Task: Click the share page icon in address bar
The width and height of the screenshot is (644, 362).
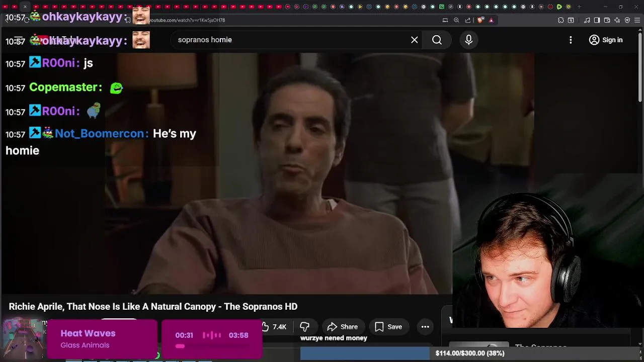Action: tap(467, 20)
